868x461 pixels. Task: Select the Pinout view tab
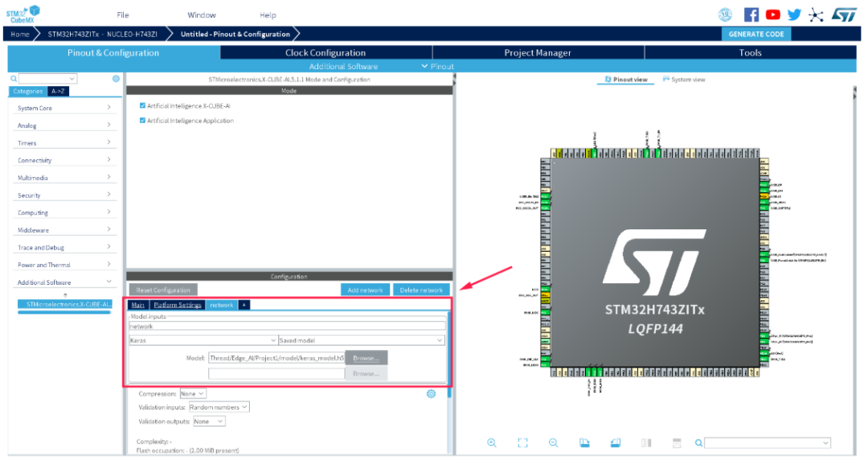(x=625, y=79)
